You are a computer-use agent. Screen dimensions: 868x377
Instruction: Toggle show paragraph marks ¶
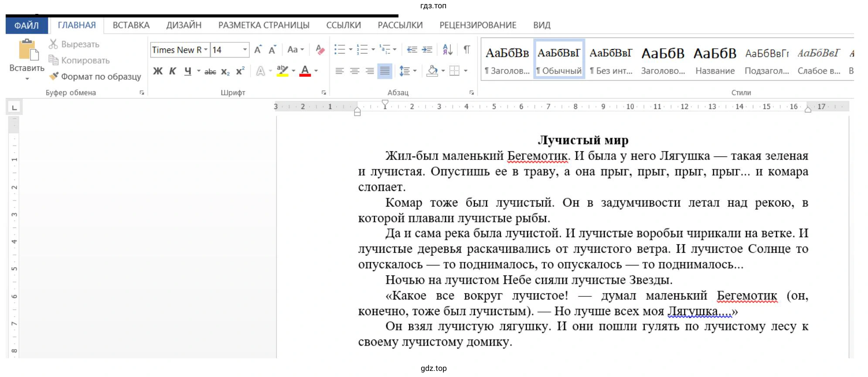pos(467,49)
